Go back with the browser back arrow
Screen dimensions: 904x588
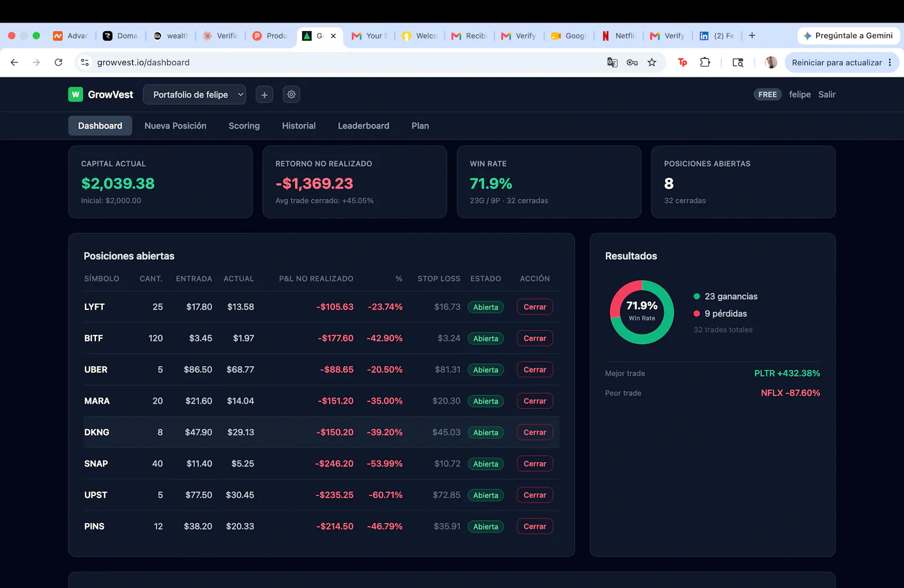tap(14, 62)
